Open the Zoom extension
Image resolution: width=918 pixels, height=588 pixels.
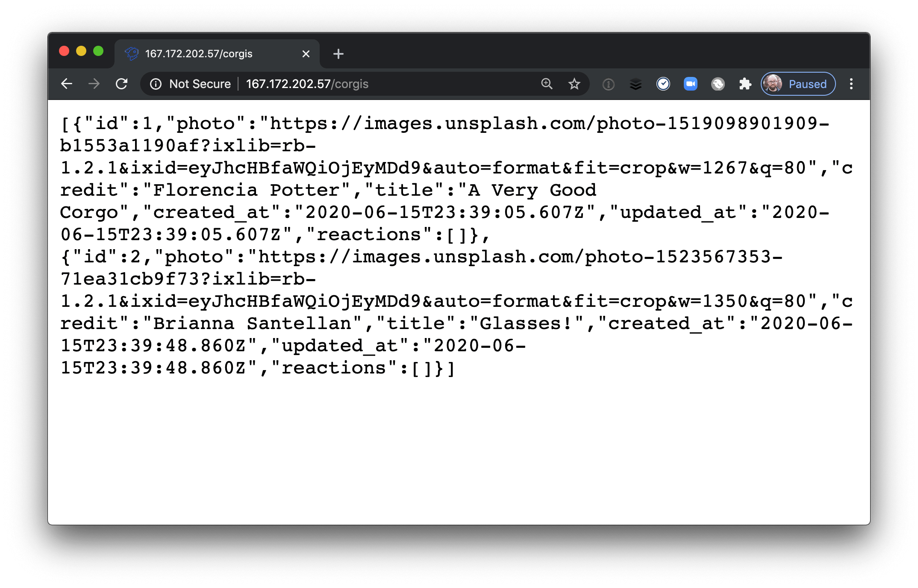click(x=690, y=84)
